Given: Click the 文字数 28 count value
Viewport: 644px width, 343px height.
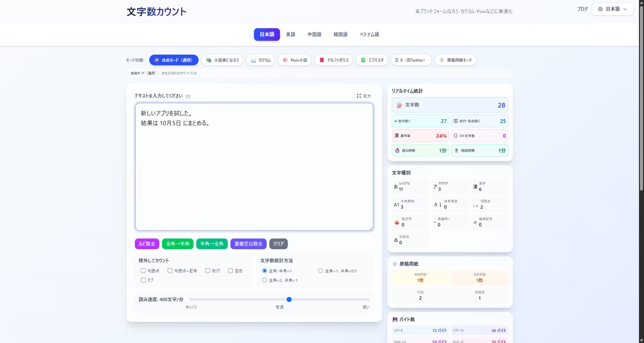Looking at the screenshot, I should coord(501,105).
